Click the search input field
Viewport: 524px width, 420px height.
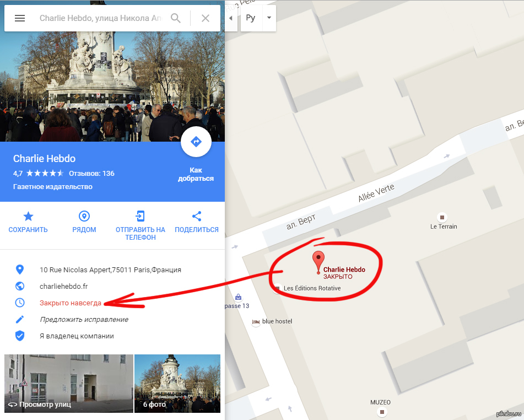coord(99,18)
